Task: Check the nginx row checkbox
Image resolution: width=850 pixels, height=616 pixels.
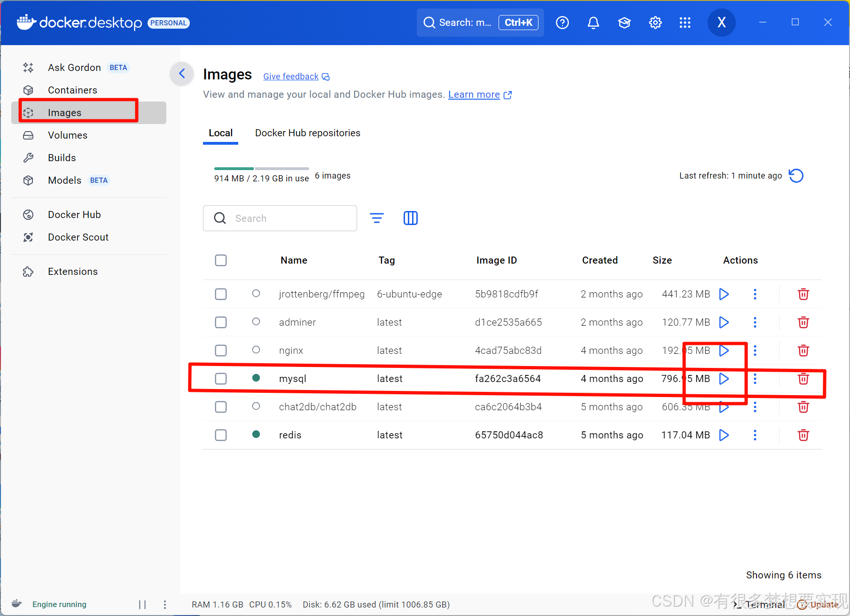Action: (221, 351)
